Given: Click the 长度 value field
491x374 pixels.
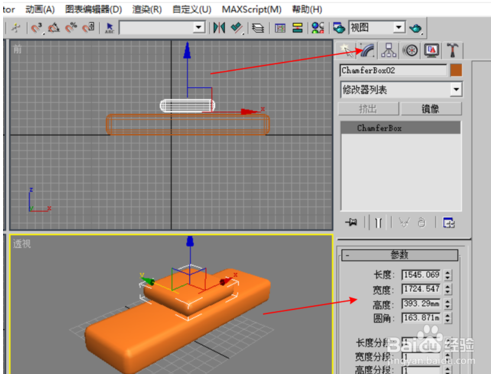Looking at the screenshot, I should [421, 275].
